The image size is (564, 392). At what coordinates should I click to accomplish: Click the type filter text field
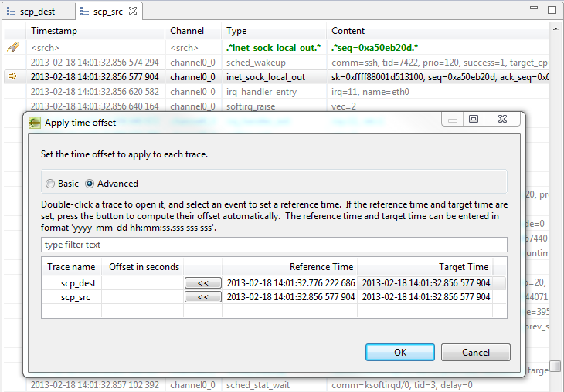tap(274, 245)
